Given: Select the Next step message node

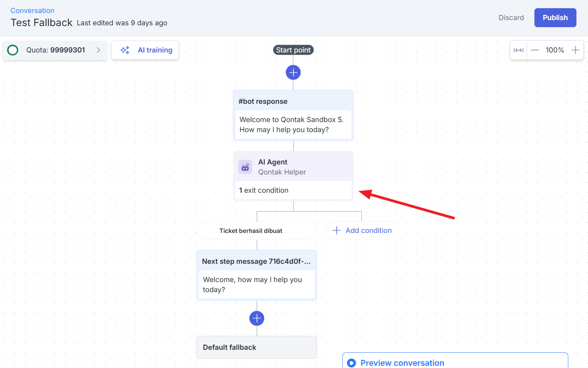Looking at the screenshot, I should click(x=256, y=262).
